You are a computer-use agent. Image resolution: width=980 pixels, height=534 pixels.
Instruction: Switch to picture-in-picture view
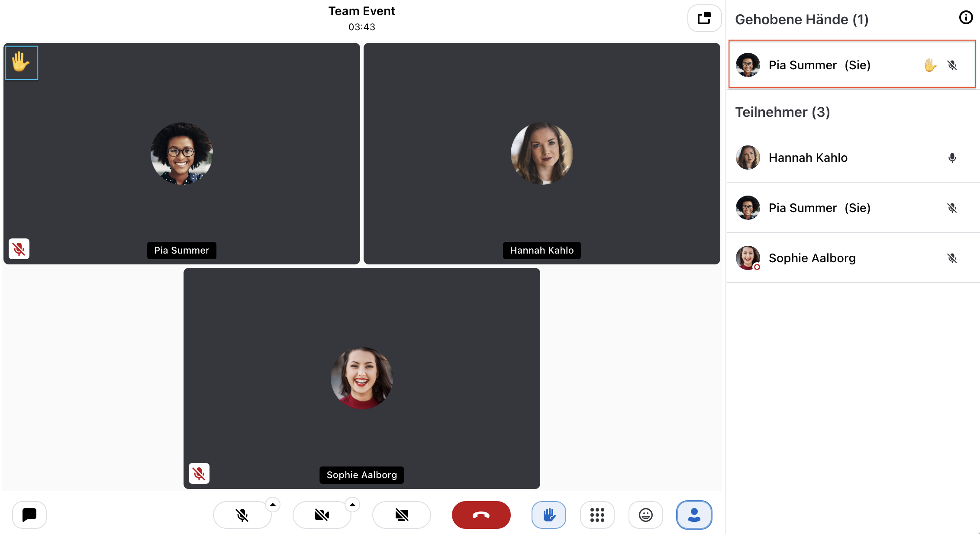point(704,18)
